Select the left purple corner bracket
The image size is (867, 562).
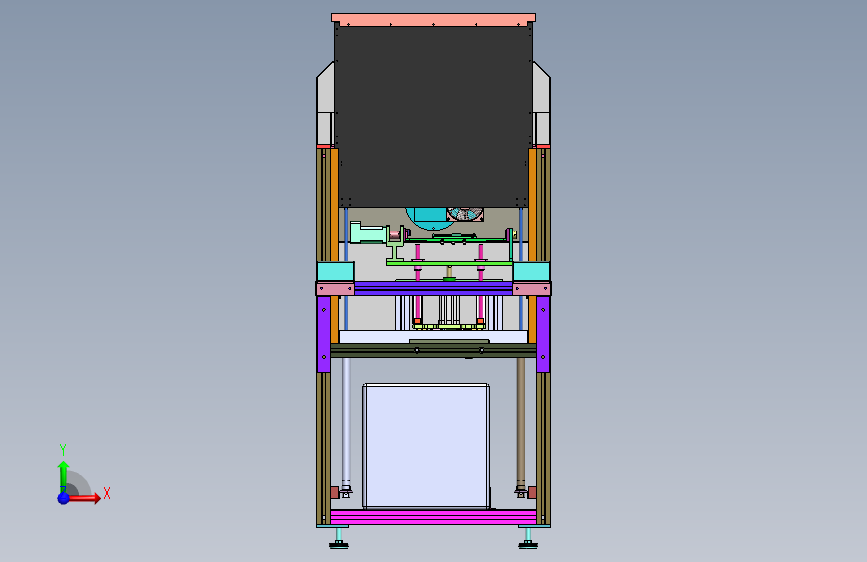(x=324, y=334)
